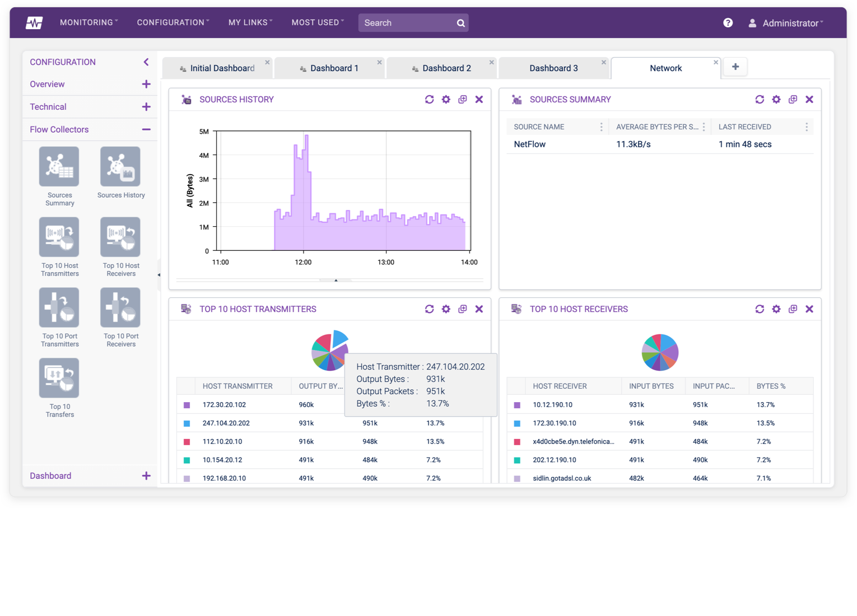The image size is (857, 616).
Task: Click the blue swatch for host 247.104.20.202
Action: click(x=185, y=423)
